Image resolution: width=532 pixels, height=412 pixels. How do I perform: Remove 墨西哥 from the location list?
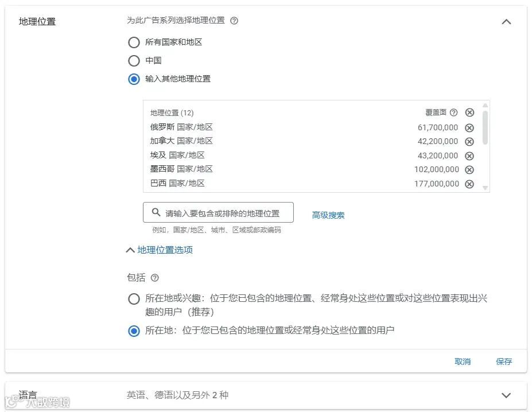point(469,169)
